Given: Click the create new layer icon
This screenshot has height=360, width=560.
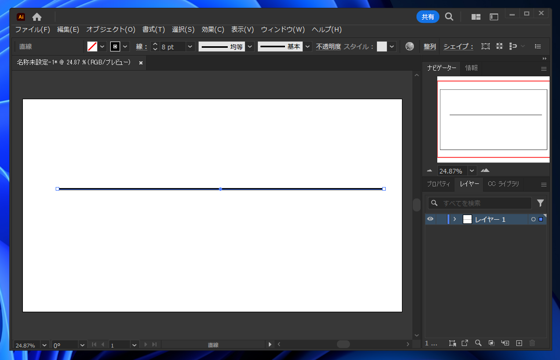Looking at the screenshot, I should click(x=519, y=343).
